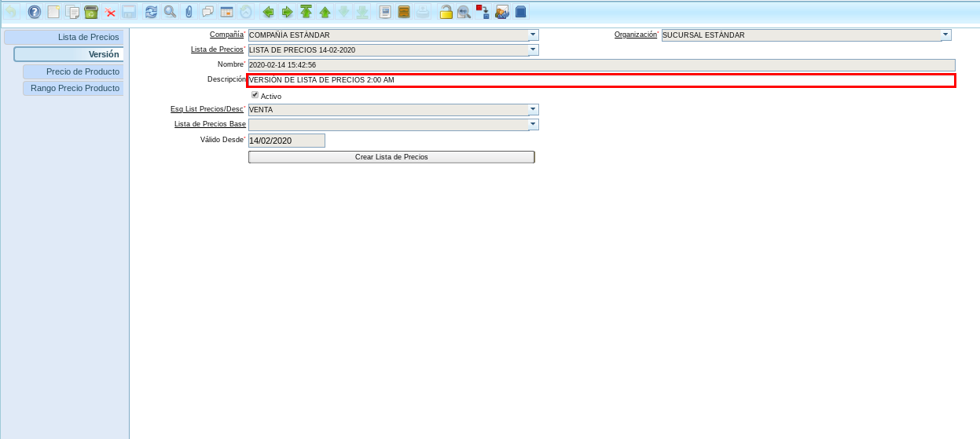Open Chat speech bubbles icon

[207, 12]
